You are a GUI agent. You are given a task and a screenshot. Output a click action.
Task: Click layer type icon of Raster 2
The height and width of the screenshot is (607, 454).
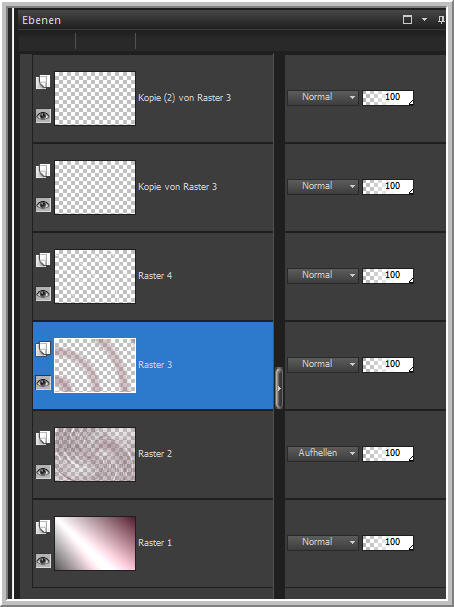(43, 438)
